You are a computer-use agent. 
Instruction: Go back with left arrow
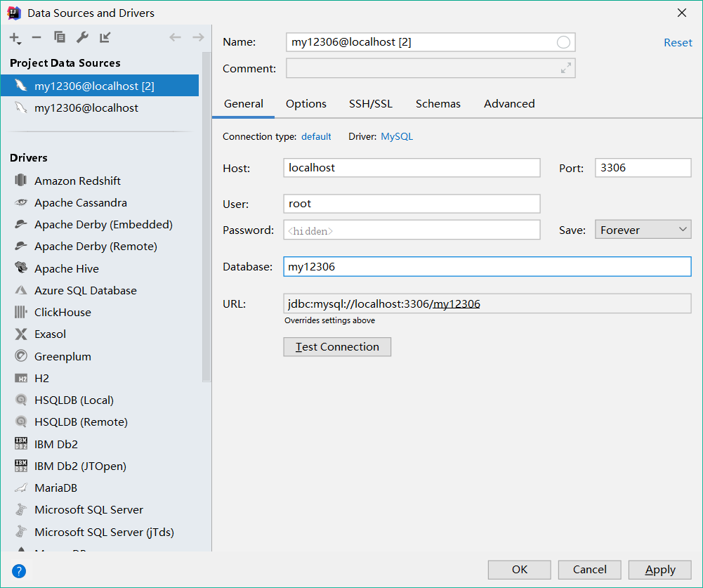175,37
